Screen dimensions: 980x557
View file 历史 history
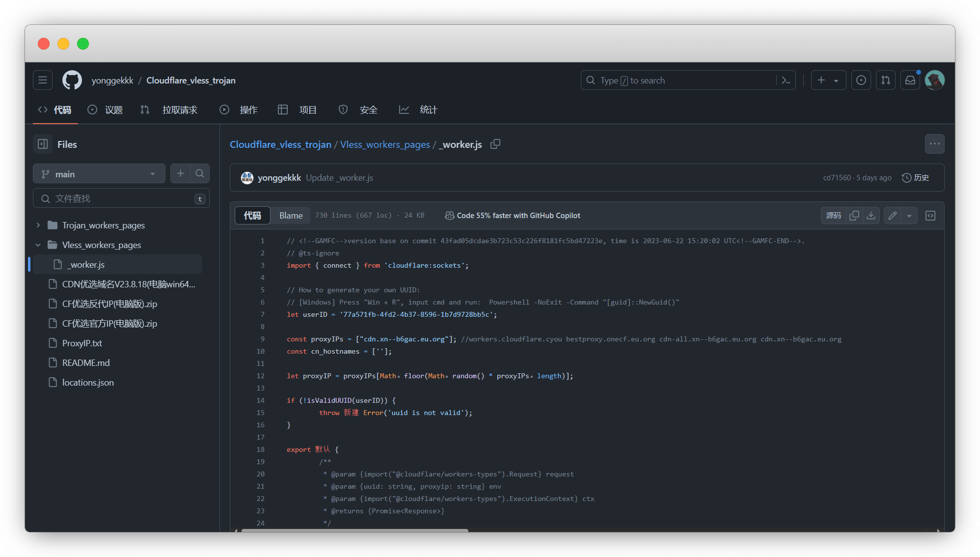[x=915, y=177]
